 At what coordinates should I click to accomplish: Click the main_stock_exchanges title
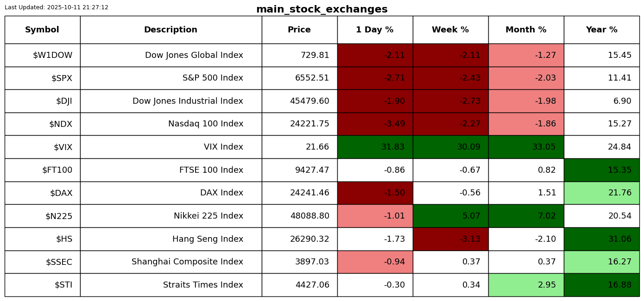[322, 10]
